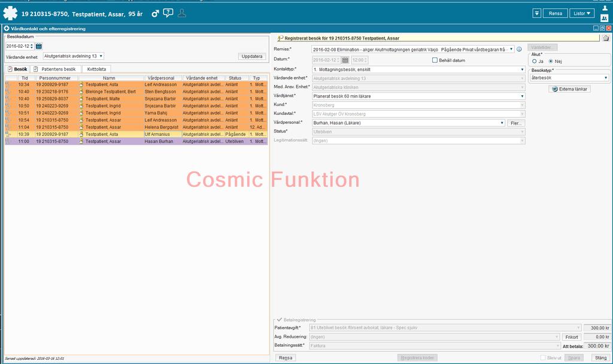Click the greyed patient silhouette icon
613x364 pixels.
coord(182,13)
